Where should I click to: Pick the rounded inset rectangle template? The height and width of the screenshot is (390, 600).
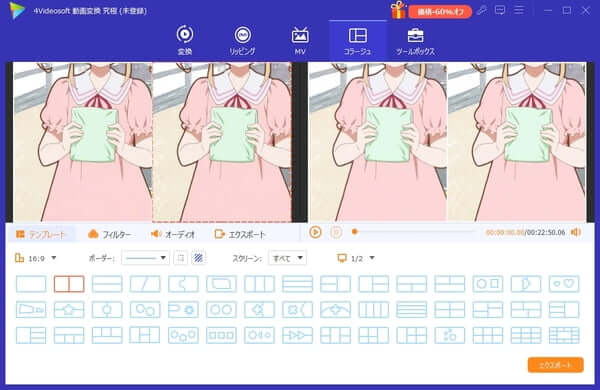point(221,284)
